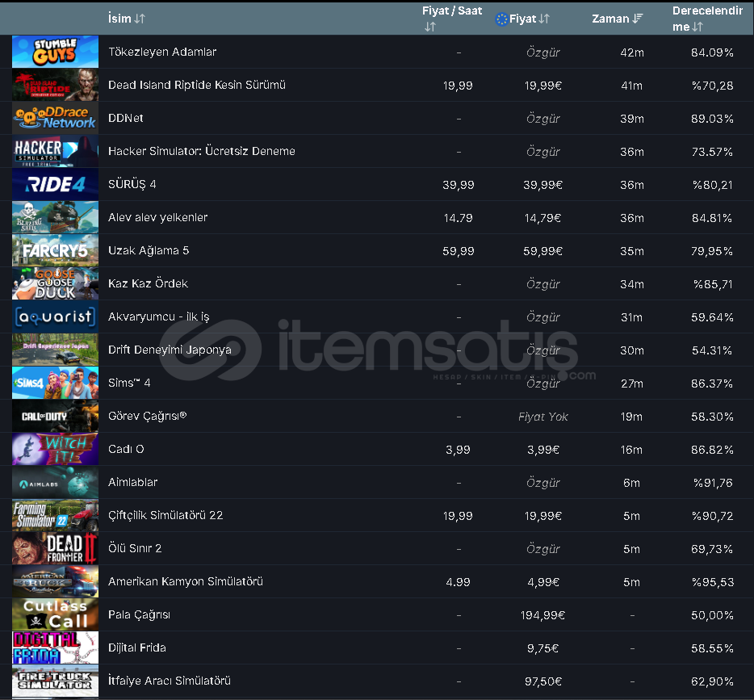Click the Cadı O game name
754x700 pixels.
[126, 449]
